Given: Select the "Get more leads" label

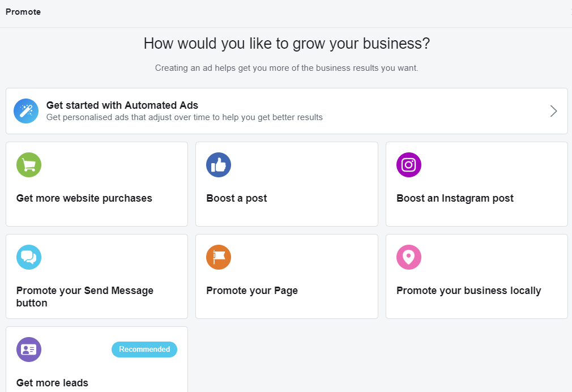Looking at the screenshot, I should click(53, 383).
